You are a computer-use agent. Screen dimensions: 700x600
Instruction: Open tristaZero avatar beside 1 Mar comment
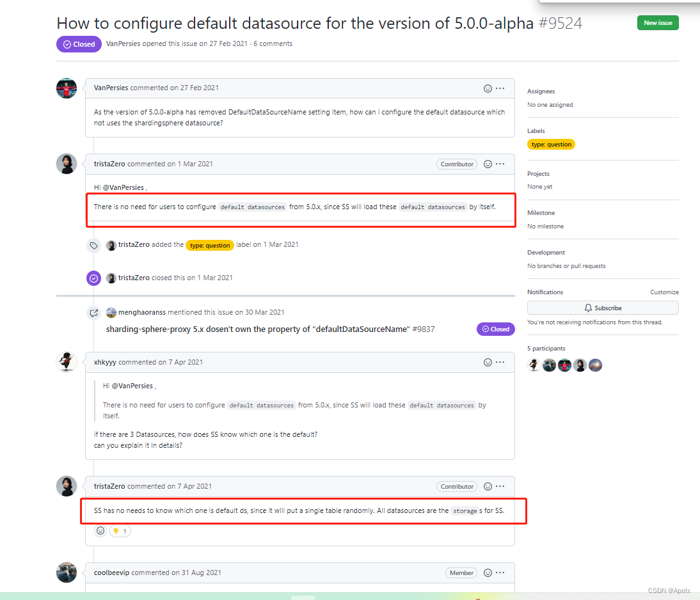[67, 164]
